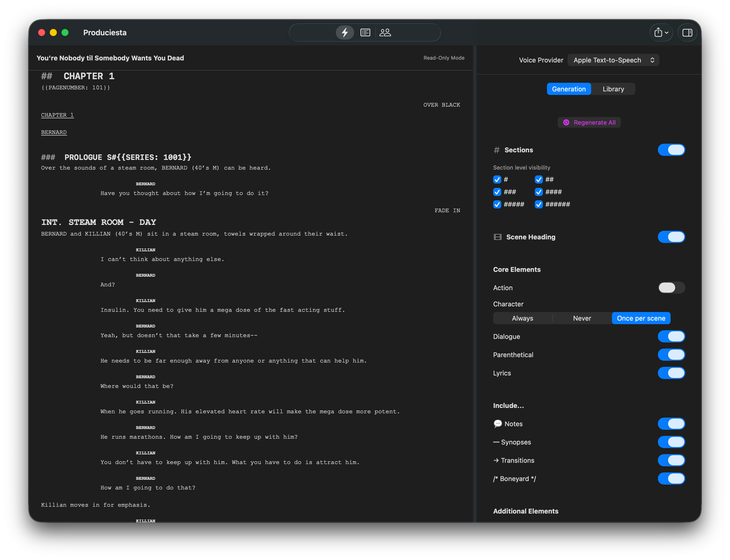Click the lightning bolt generation icon
Viewport: 730px width, 560px height.
click(345, 32)
